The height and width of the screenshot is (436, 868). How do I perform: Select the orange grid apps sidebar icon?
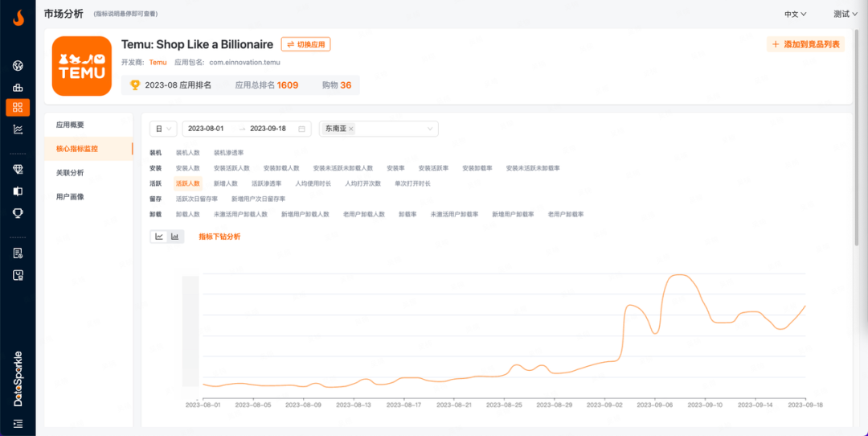click(18, 108)
